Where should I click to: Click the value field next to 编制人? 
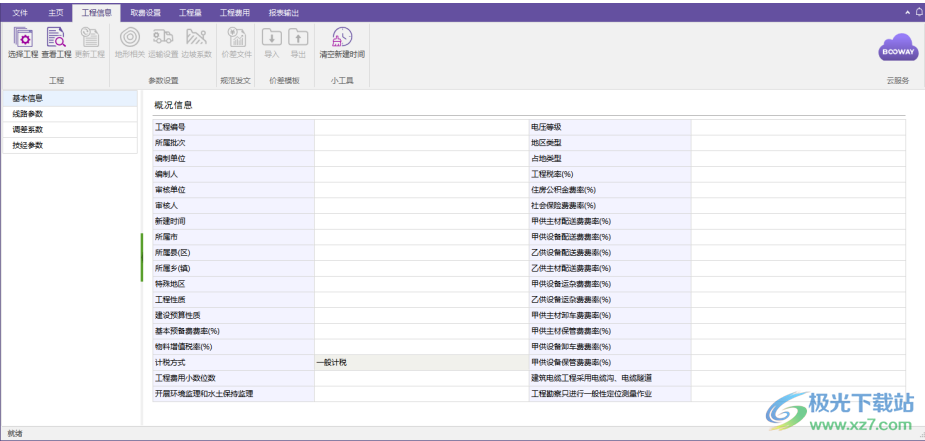(421, 174)
